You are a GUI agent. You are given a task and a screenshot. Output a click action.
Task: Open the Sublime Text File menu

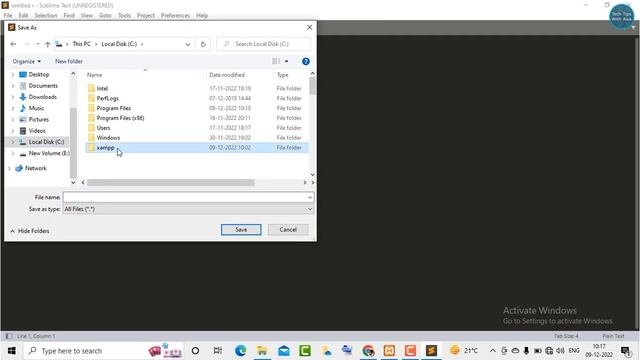pos(8,16)
